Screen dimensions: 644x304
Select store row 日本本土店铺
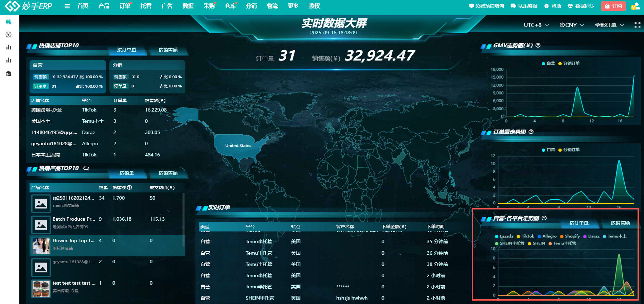107,155
